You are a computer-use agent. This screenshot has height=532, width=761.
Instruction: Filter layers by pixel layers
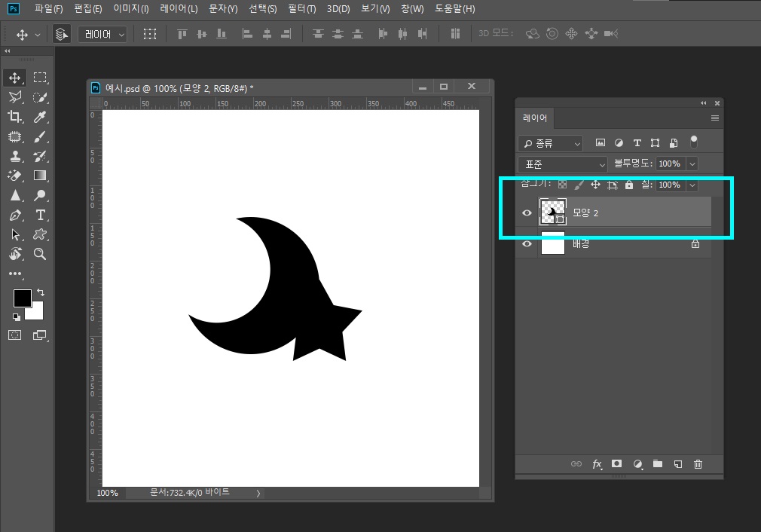[601, 142]
